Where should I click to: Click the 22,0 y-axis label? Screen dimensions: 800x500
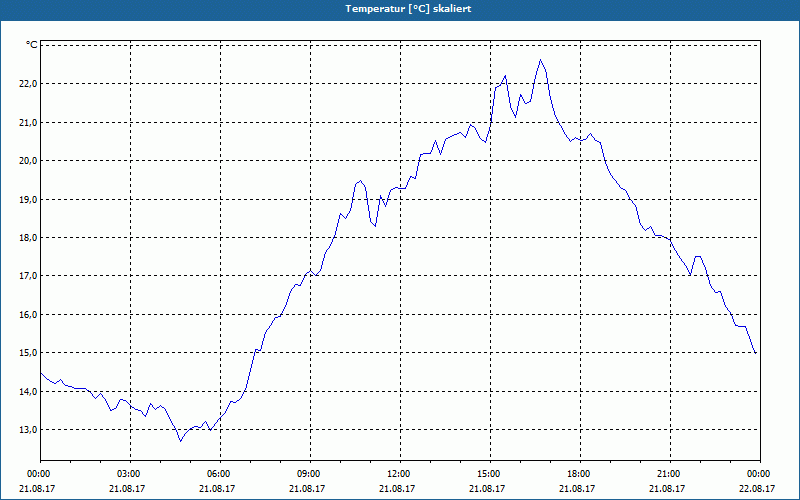[29, 84]
